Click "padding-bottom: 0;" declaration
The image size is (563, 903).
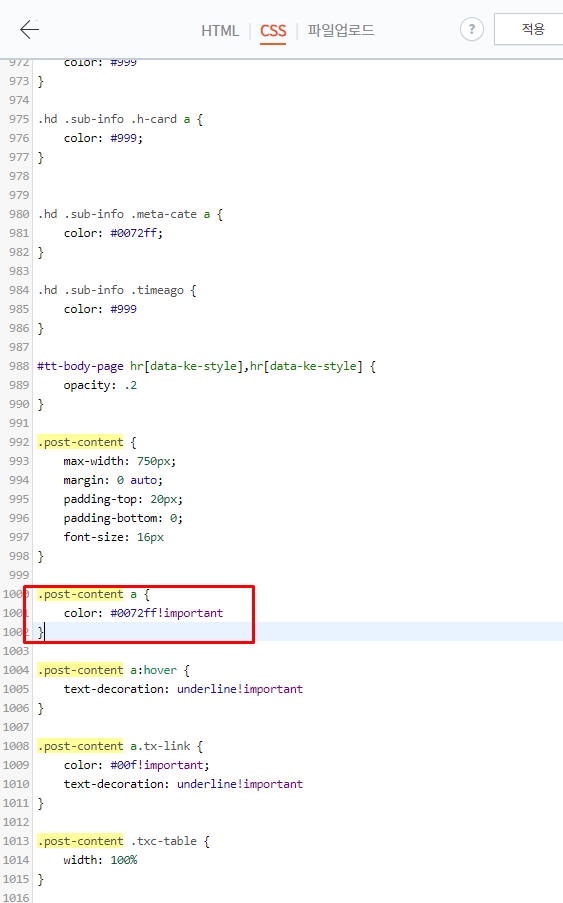[x=123, y=518]
